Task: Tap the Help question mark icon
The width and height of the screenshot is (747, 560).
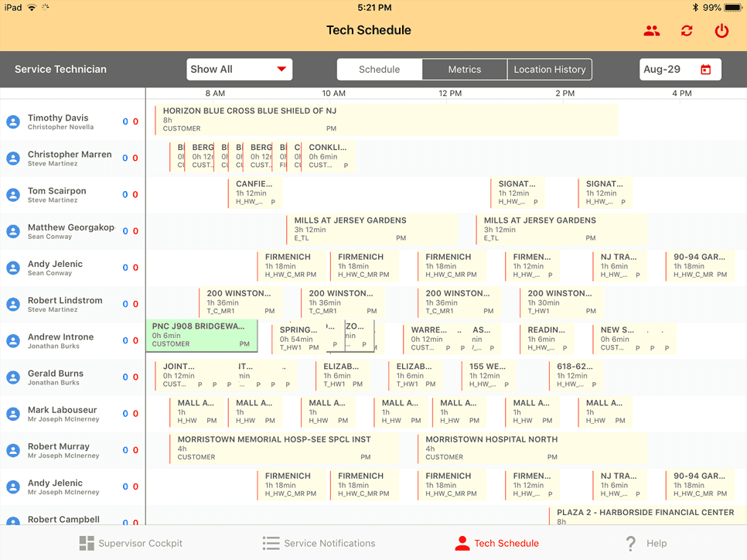Action: point(630,543)
